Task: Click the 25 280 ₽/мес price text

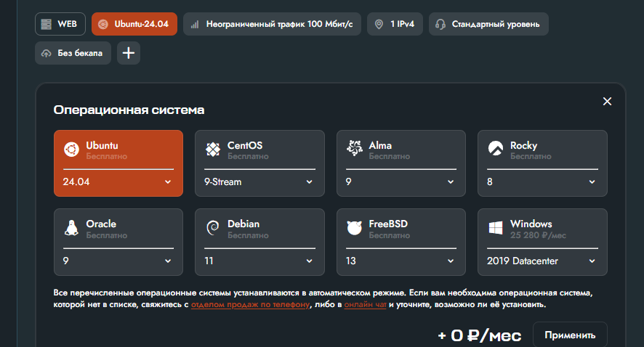Action: 538,235
